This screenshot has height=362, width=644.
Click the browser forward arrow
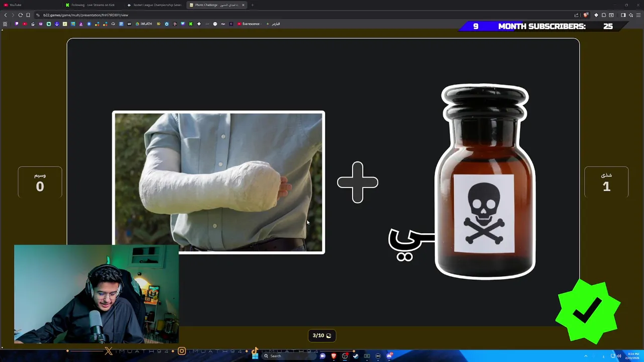[x=13, y=15]
